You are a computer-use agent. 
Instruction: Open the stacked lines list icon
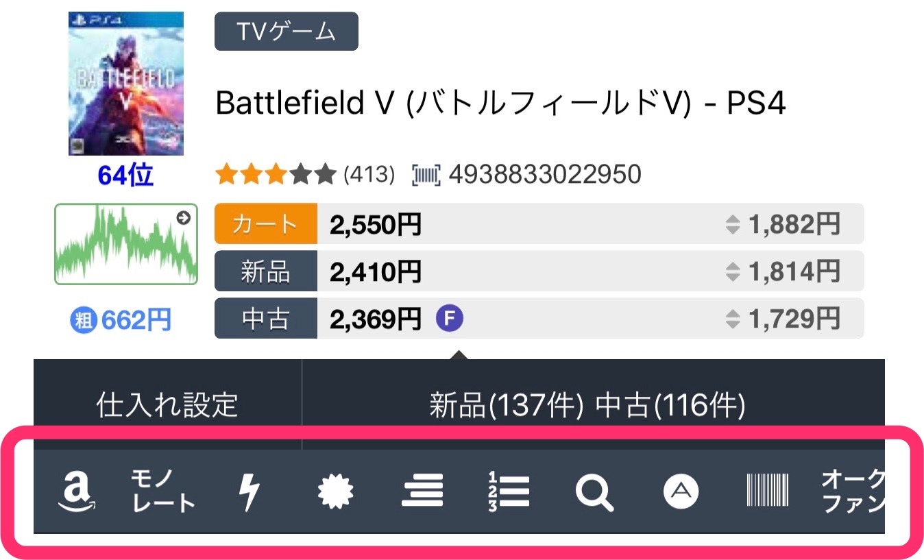tap(422, 491)
